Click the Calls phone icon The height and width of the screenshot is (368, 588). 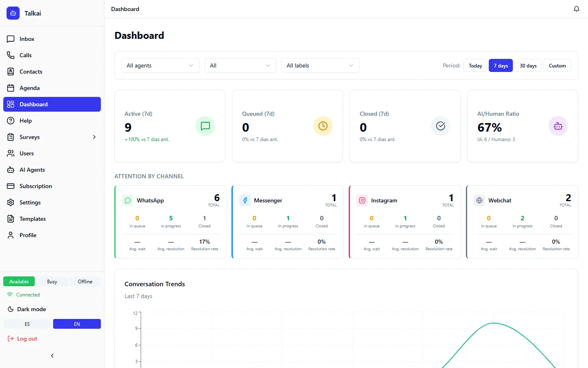[x=11, y=55]
